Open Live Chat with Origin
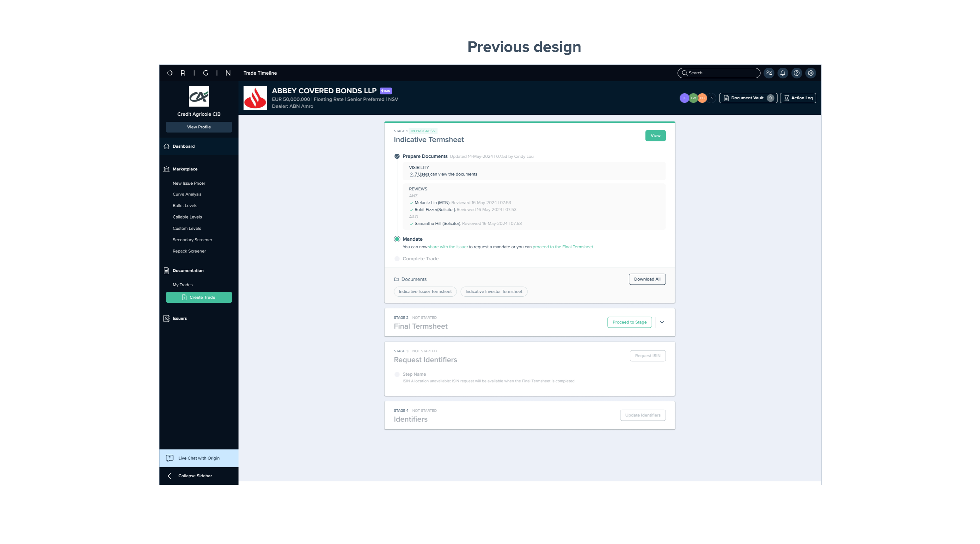 pyautogui.click(x=199, y=458)
